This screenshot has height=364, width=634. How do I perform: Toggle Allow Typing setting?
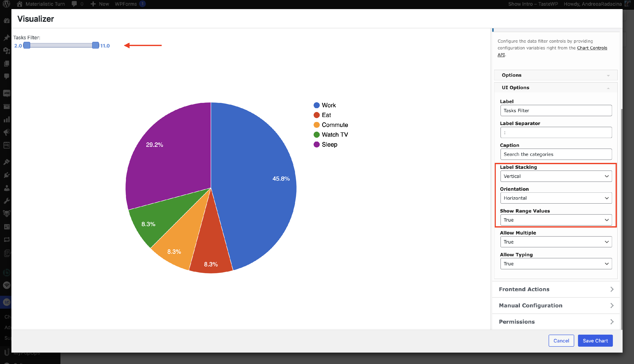pos(556,263)
